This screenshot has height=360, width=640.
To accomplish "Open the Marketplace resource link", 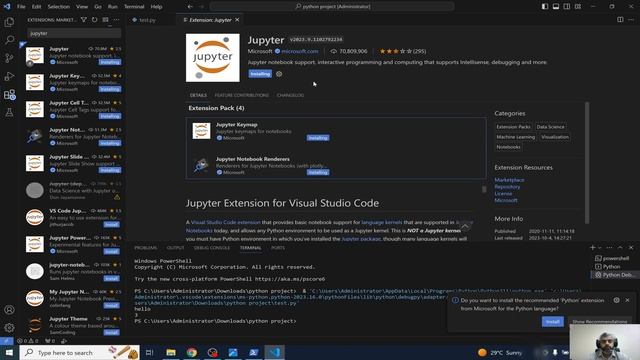I will click(509, 180).
